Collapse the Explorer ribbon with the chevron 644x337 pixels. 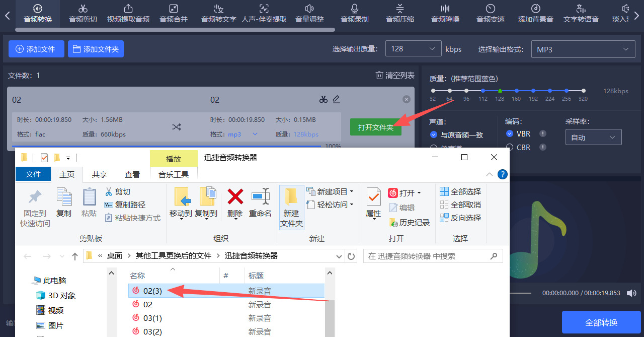(490, 174)
